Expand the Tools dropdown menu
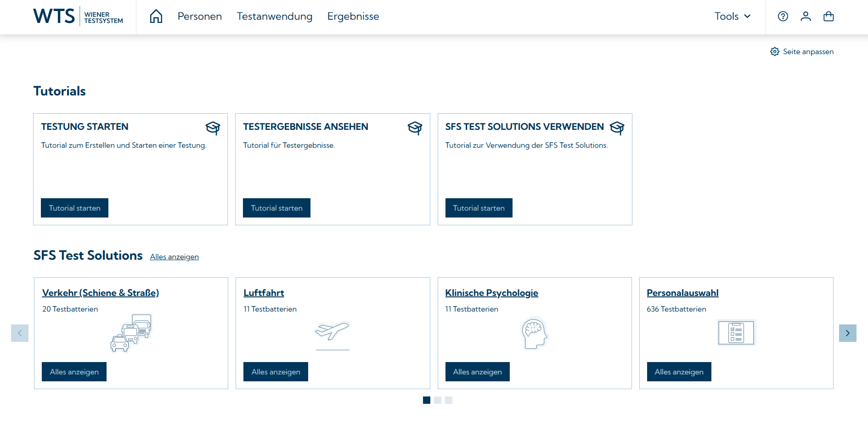 [733, 17]
